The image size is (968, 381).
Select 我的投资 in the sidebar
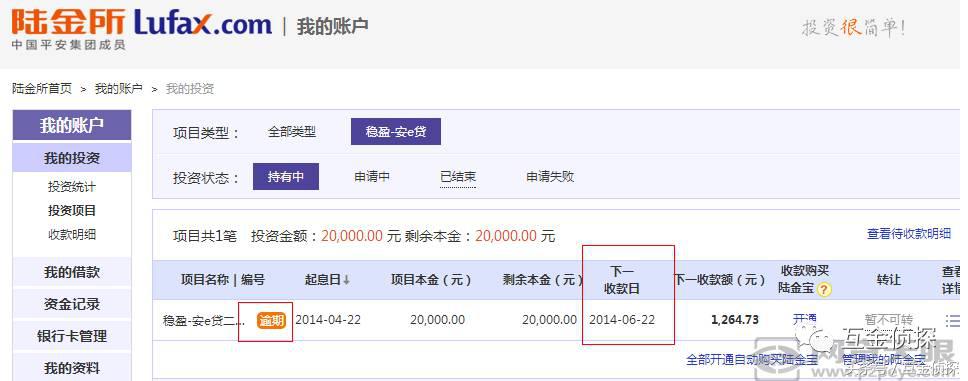[x=72, y=158]
